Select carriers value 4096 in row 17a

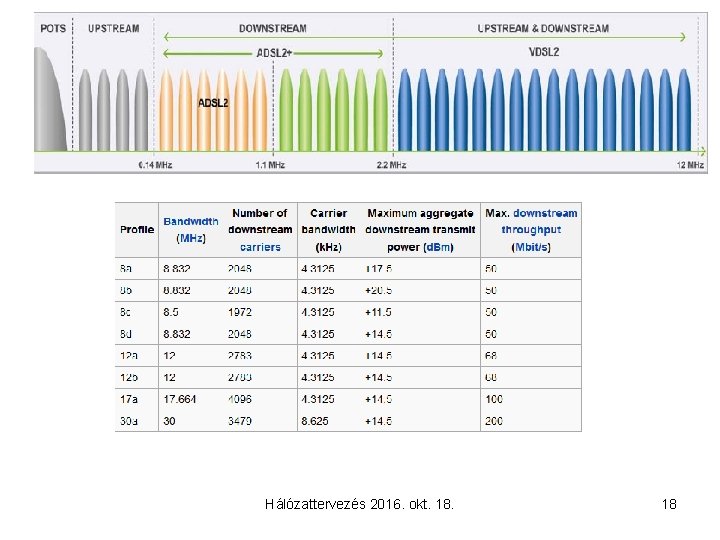click(240, 399)
